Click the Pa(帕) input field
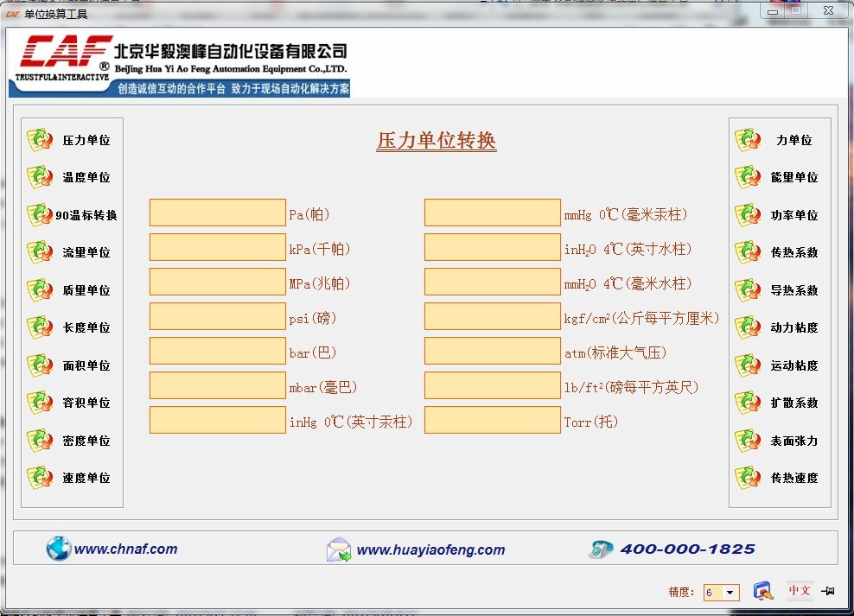 point(217,213)
